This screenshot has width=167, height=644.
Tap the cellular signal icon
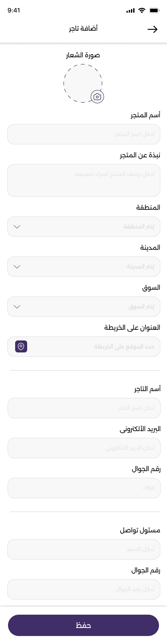130,10
